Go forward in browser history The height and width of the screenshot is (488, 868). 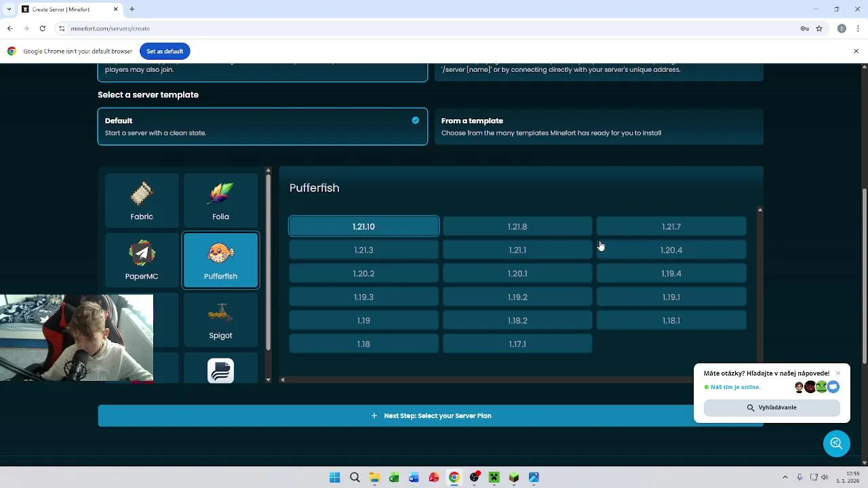[x=26, y=28]
